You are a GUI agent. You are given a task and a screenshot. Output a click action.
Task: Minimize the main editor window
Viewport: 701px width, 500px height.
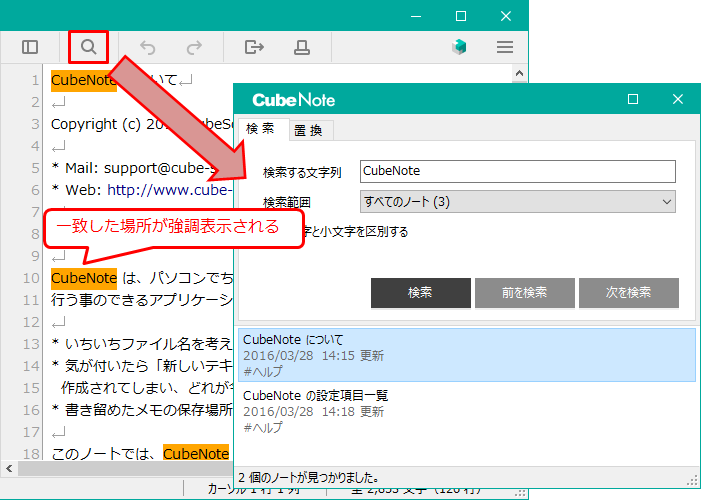click(416, 17)
